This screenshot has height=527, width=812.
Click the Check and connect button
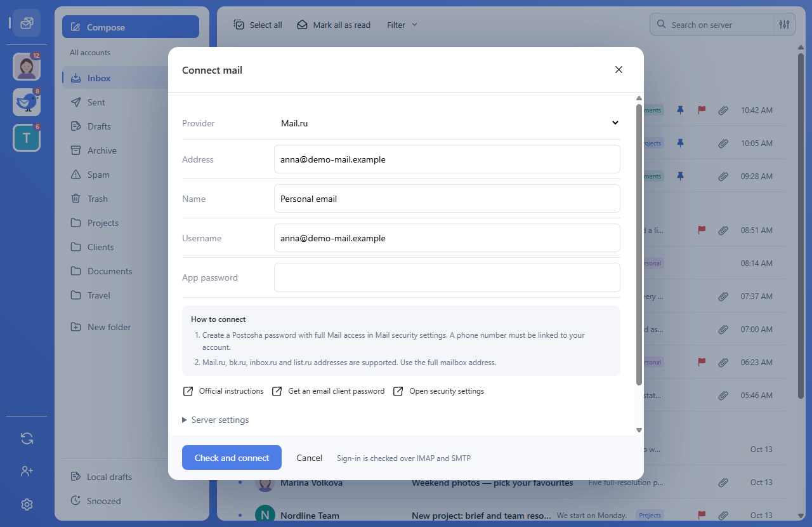[x=232, y=458]
